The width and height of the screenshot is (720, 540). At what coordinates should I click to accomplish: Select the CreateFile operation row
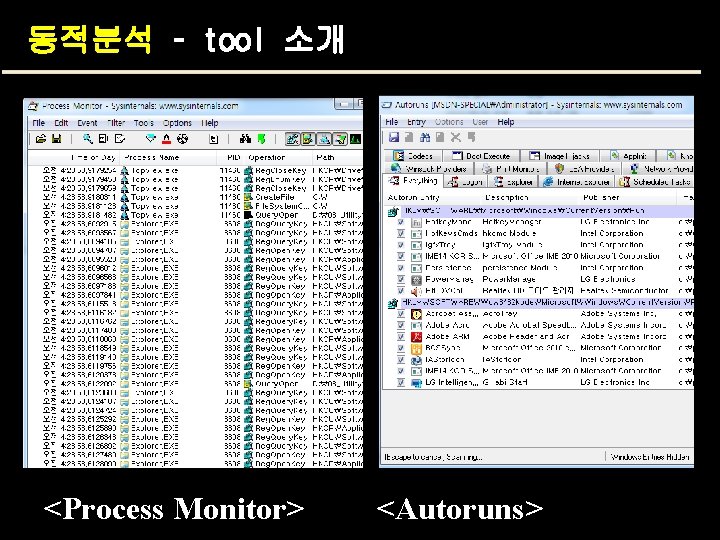(195, 197)
